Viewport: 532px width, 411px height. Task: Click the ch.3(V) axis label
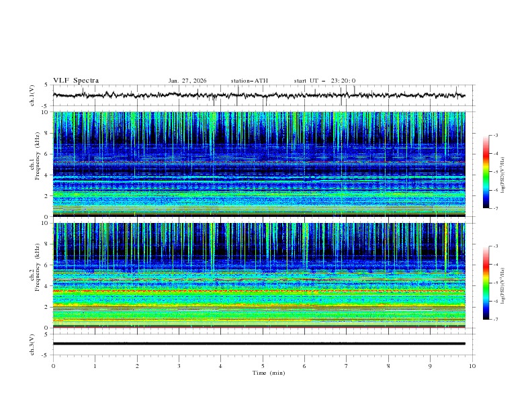pos(32,344)
